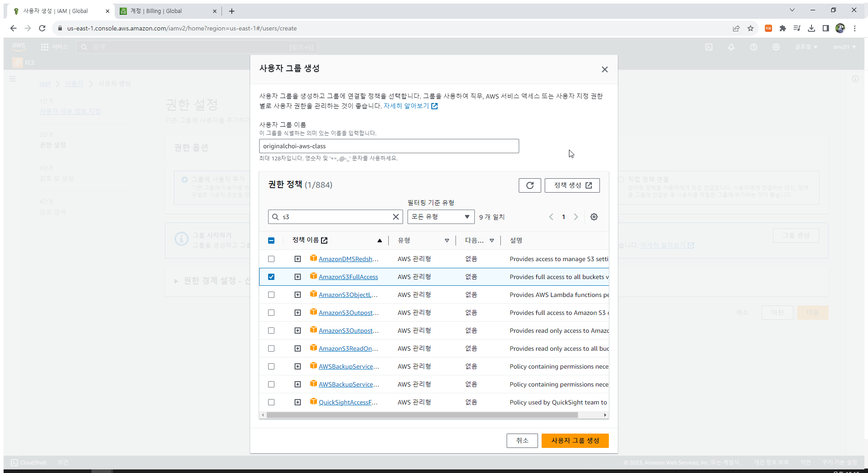Screen dimensions: 868x473
Task: Check second AmazonS3Outpost read only checkbox
Action: click(271, 331)
